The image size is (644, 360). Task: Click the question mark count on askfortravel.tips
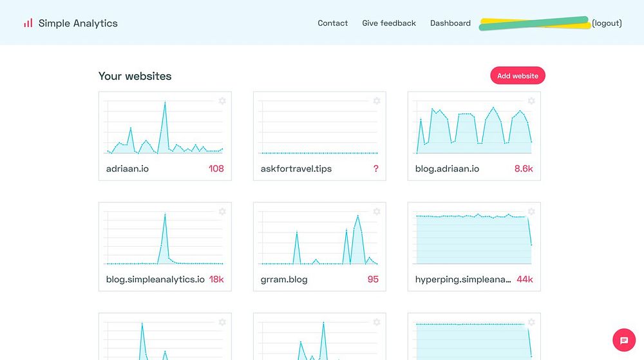376,169
